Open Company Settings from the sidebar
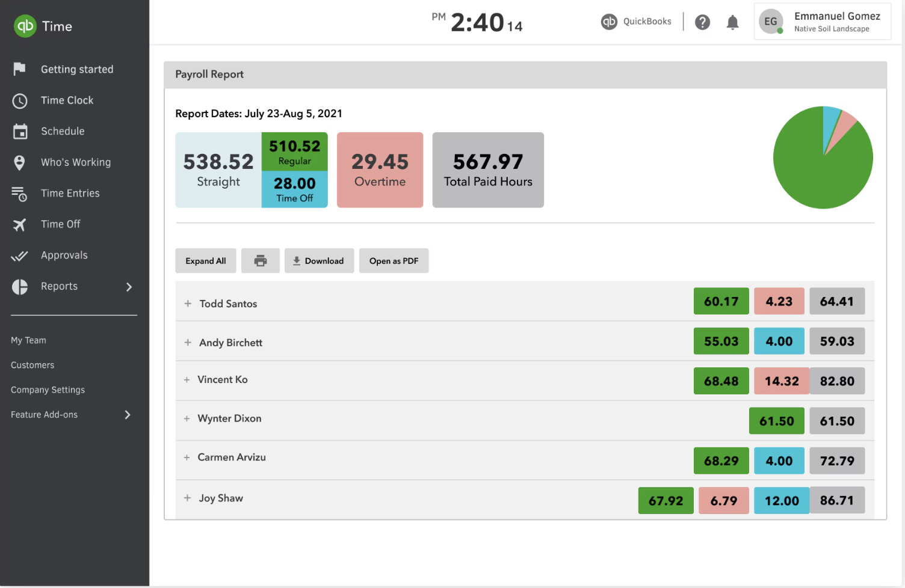 (x=48, y=390)
